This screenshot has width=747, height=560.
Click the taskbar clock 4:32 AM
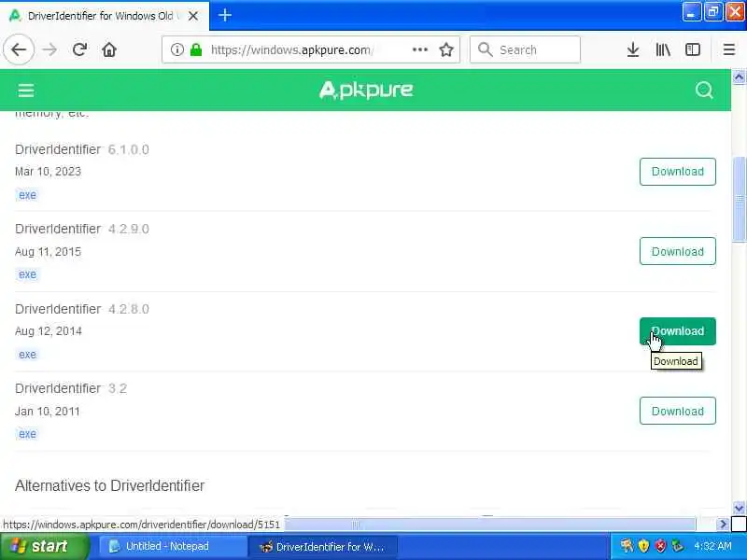tap(712, 546)
